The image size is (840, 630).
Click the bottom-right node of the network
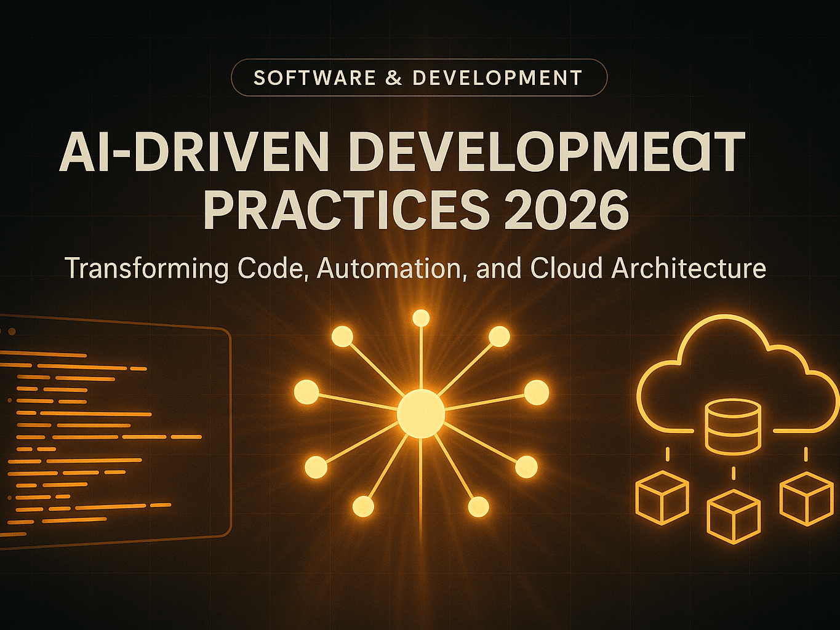coord(478,507)
